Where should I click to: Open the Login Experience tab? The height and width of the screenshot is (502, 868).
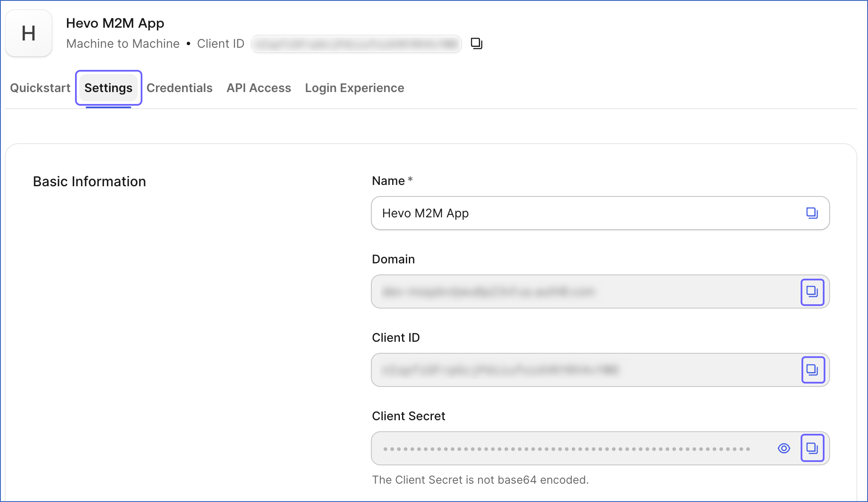point(354,88)
